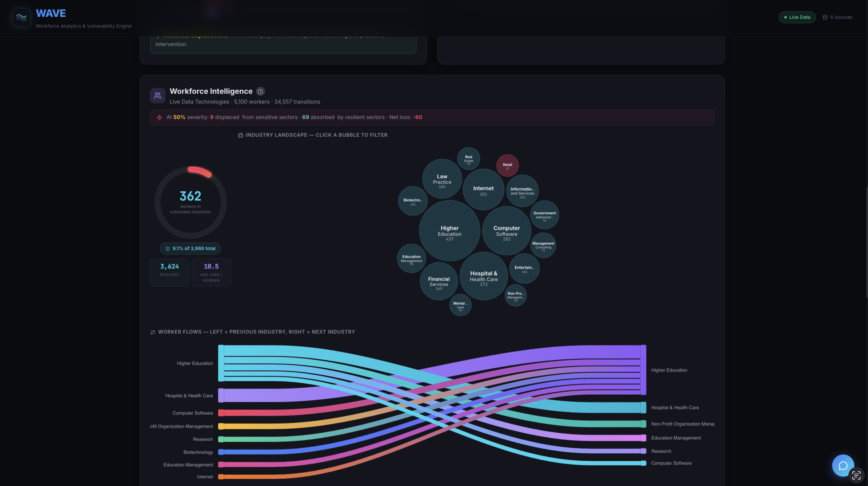The width and height of the screenshot is (868, 486).
Task: Click the Law Practice bubble
Action: tap(442, 179)
